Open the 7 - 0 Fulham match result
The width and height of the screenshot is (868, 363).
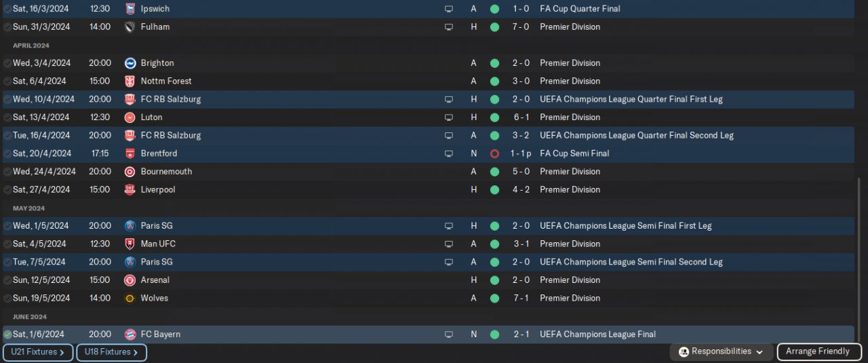coord(521,27)
